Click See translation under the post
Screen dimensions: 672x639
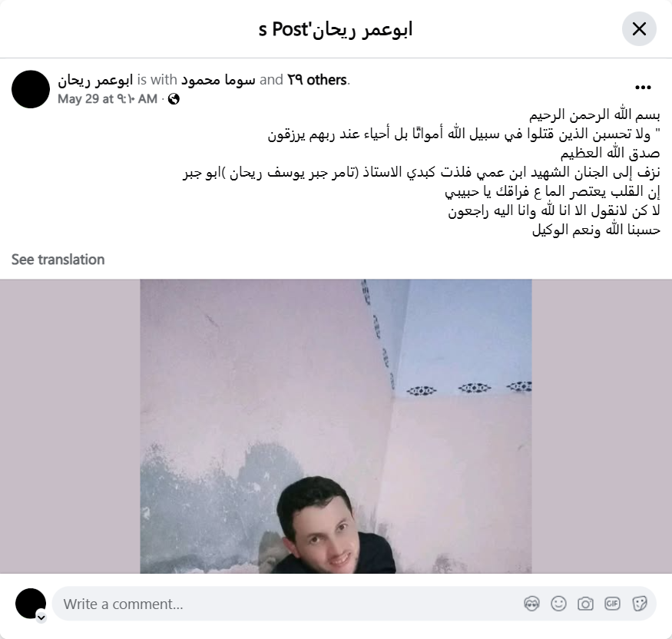tap(58, 260)
